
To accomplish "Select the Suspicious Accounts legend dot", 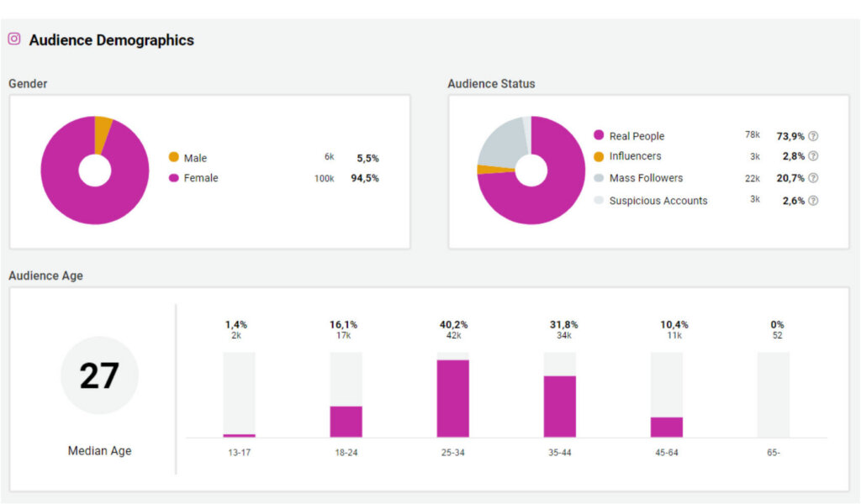I will [599, 201].
